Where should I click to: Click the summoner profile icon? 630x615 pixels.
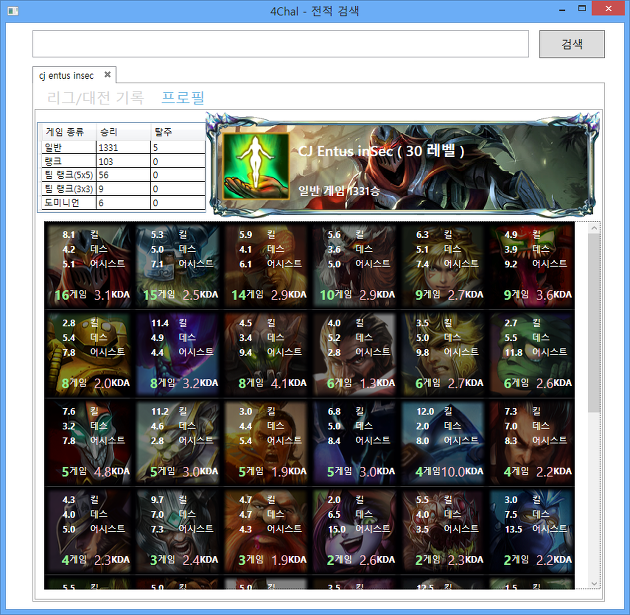click(256, 166)
